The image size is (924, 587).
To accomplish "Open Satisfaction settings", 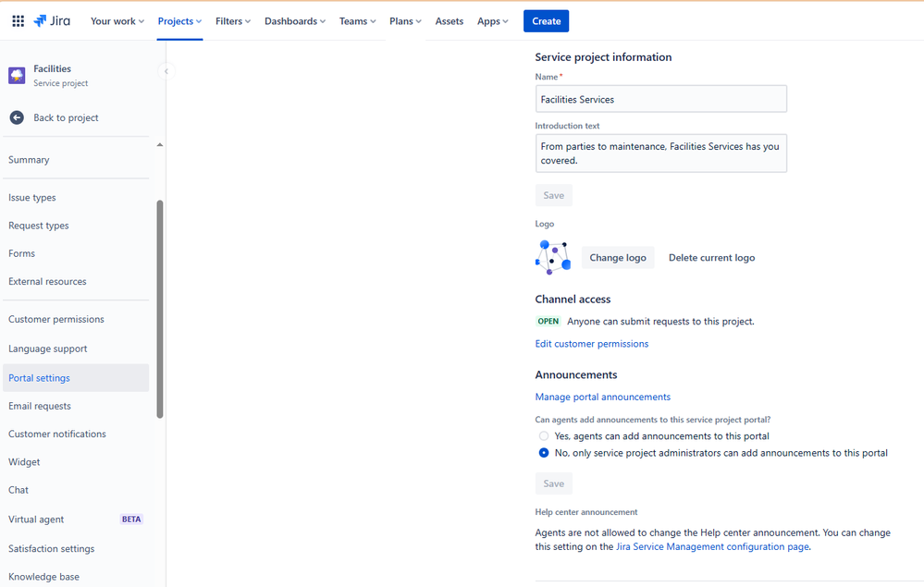I will tap(76, 549).
